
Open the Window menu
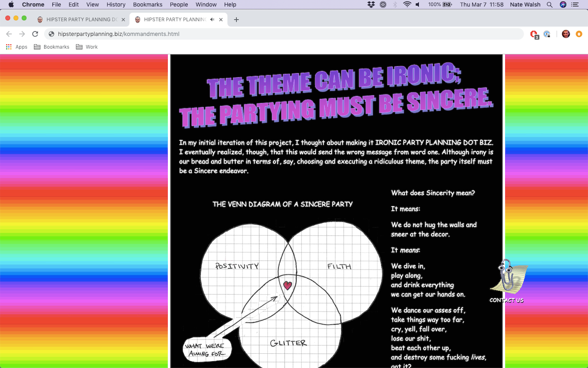(x=206, y=5)
